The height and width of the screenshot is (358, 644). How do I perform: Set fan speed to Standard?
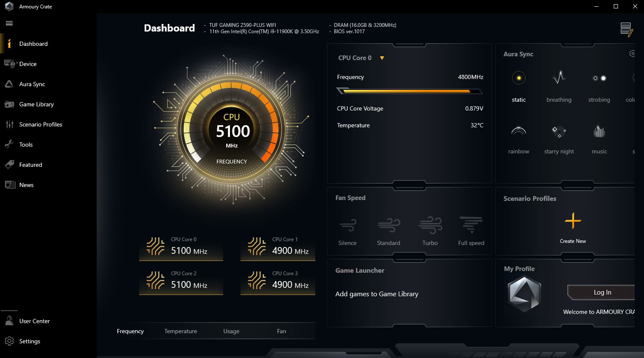click(388, 232)
